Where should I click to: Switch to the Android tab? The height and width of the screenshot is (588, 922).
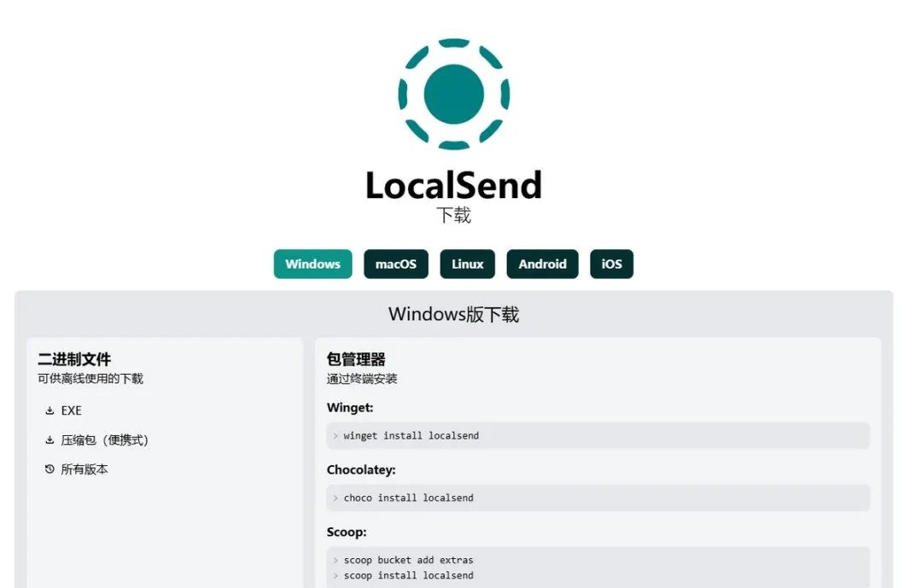(x=542, y=264)
